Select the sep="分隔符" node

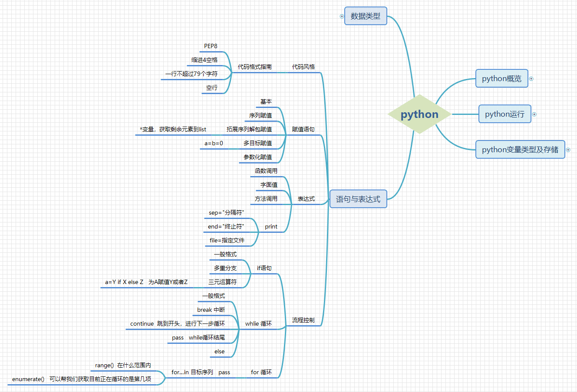click(226, 212)
